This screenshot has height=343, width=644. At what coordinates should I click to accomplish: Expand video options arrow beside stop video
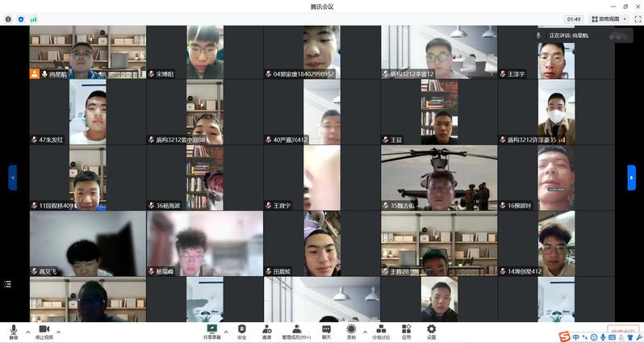tap(58, 331)
